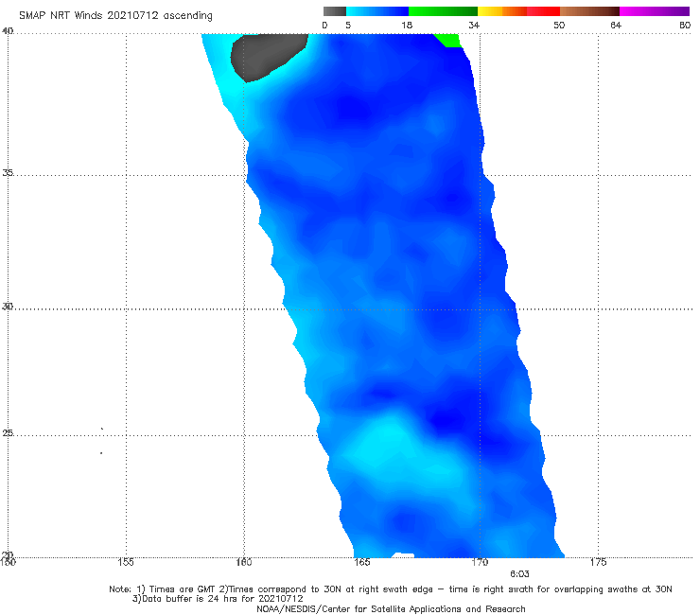Viewport: 700px width, 615px height.
Task: Click the yellow segment of the color bar
Action: (x=490, y=11)
